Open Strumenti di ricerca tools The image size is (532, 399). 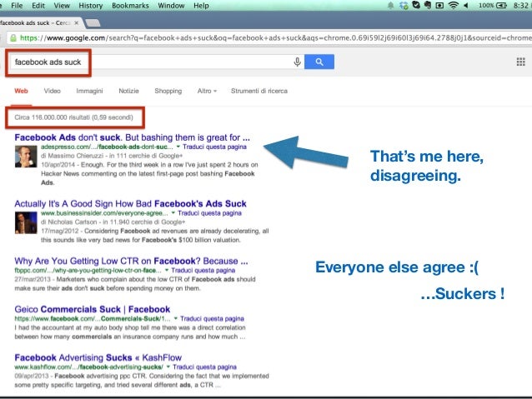coord(259,91)
